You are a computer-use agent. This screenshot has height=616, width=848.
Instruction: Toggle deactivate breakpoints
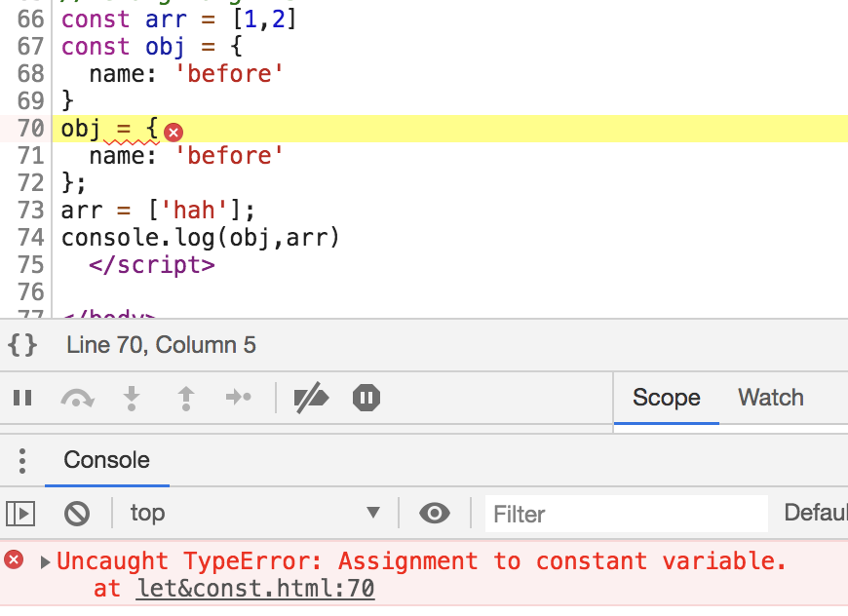[x=312, y=398]
